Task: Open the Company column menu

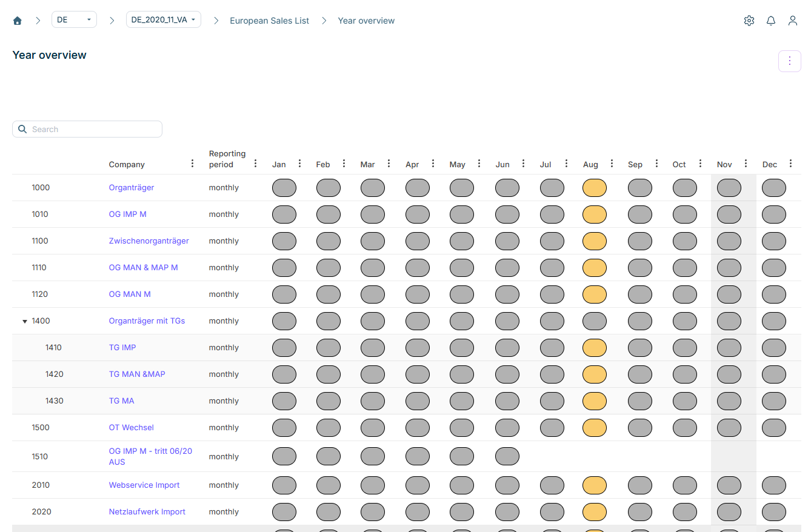Action: 193,164
